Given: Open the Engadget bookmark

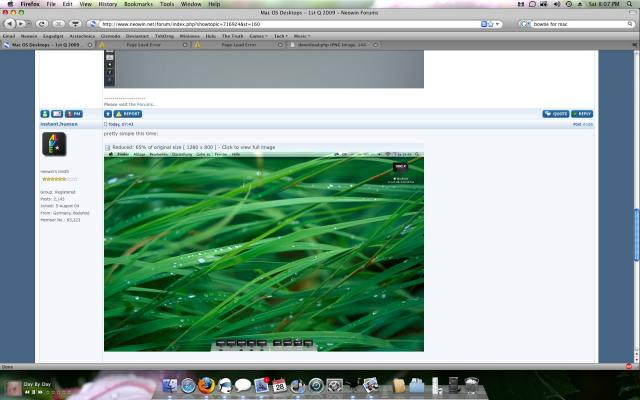Looking at the screenshot, I should pos(53,36).
